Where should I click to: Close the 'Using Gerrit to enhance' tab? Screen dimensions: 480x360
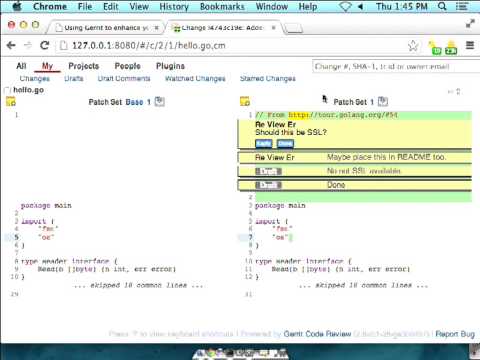156,28
